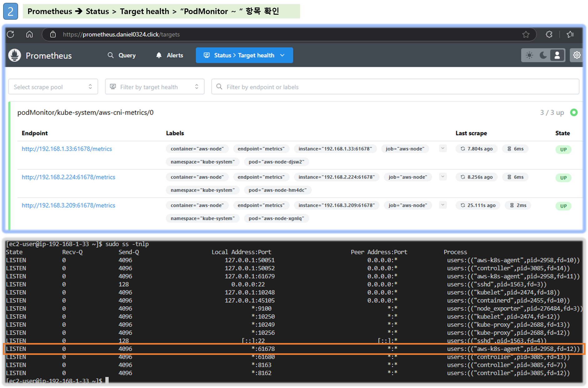Click the State column header in Prometheus
This screenshot has height=388, width=588.
click(x=563, y=133)
